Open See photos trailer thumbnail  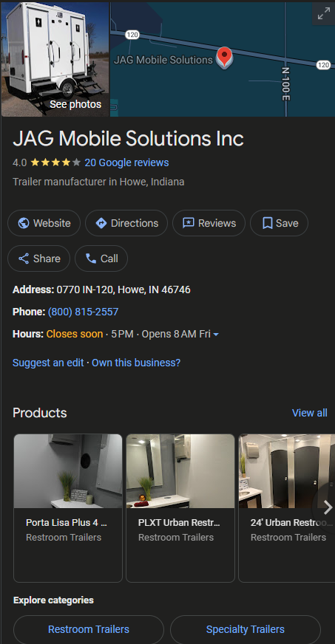(x=55, y=60)
